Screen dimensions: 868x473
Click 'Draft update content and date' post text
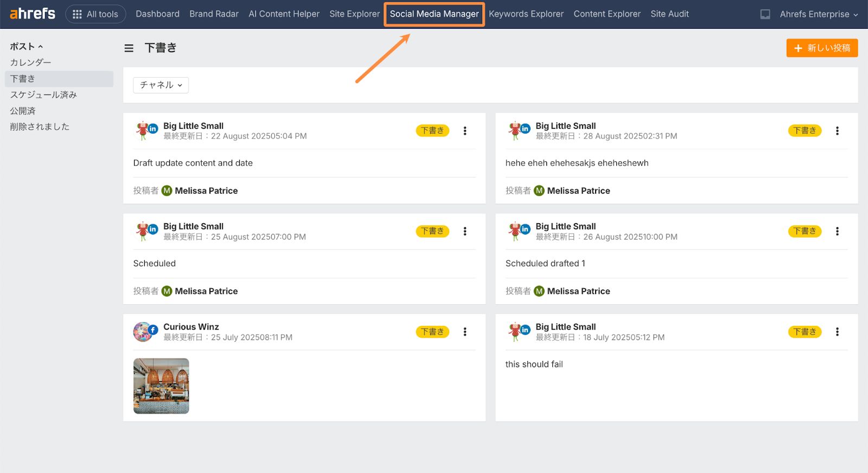pos(193,163)
